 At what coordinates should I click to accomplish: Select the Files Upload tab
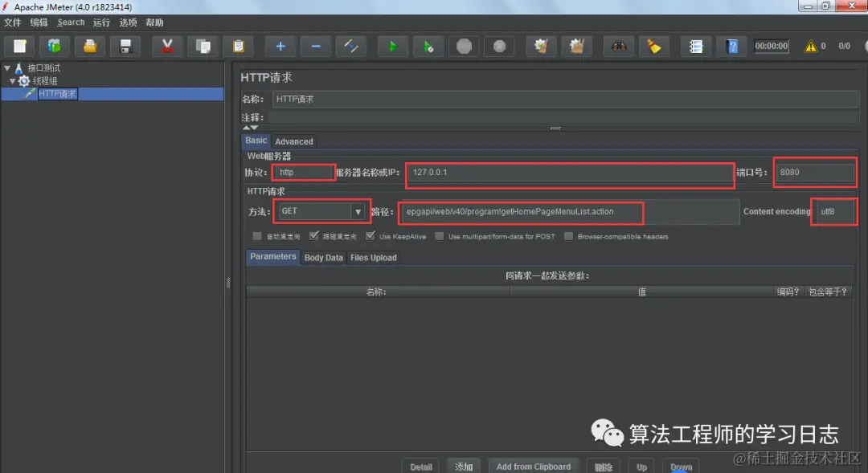point(373,258)
